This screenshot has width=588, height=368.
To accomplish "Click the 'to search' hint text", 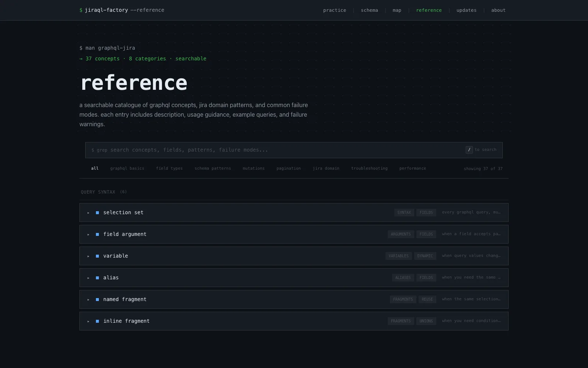I will (485, 150).
